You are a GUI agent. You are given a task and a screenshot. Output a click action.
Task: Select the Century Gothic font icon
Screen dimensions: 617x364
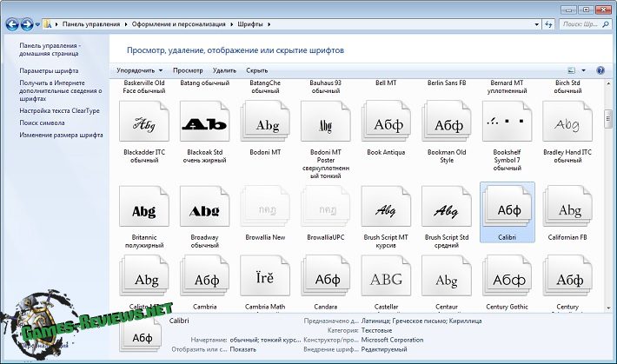tap(507, 275)
